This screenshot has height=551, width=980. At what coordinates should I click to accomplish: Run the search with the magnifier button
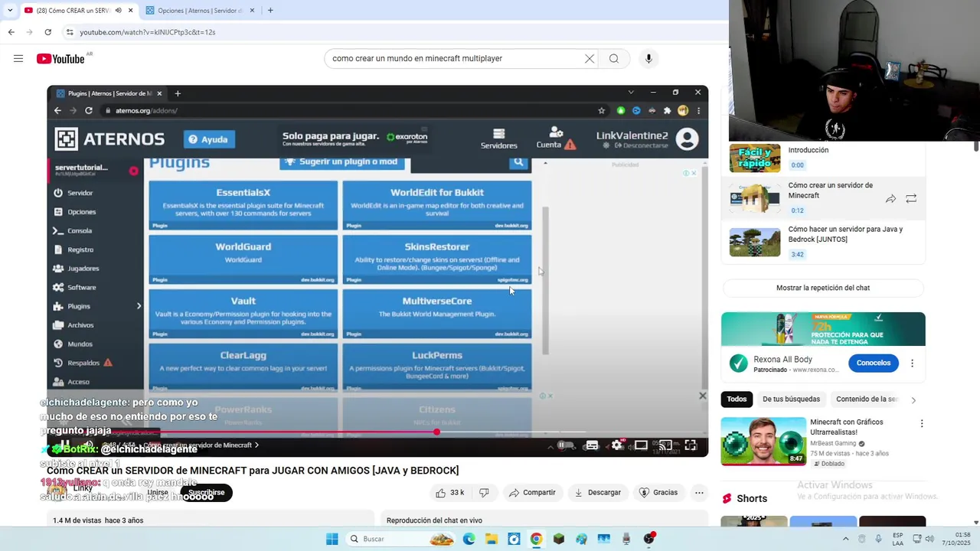pos(614,59)
